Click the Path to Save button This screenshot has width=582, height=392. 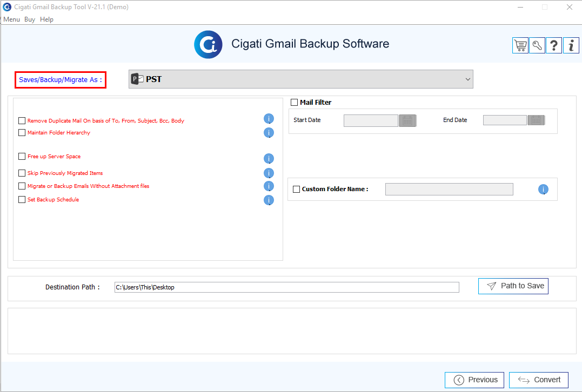[513, 286]
